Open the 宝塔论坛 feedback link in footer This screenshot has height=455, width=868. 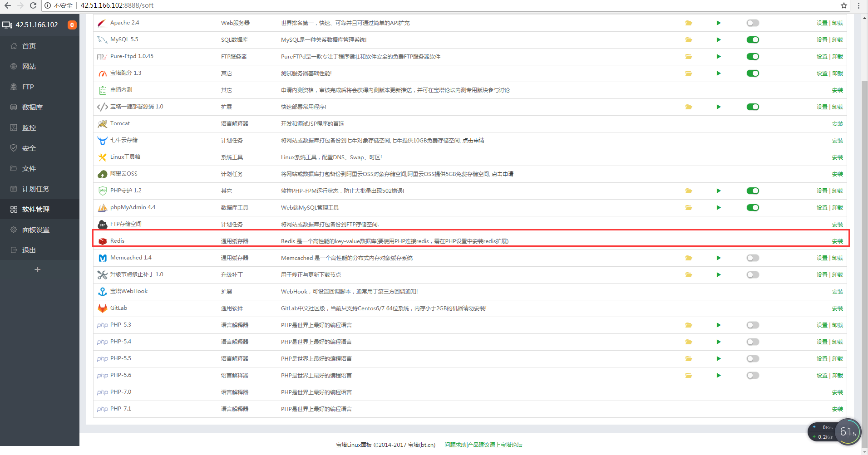click(483, 445)
